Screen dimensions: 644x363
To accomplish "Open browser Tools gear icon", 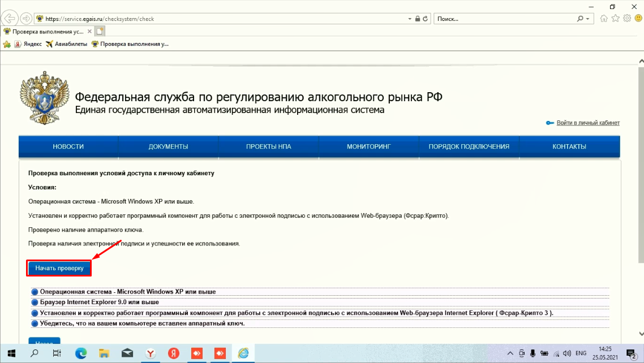I will 627,19.
